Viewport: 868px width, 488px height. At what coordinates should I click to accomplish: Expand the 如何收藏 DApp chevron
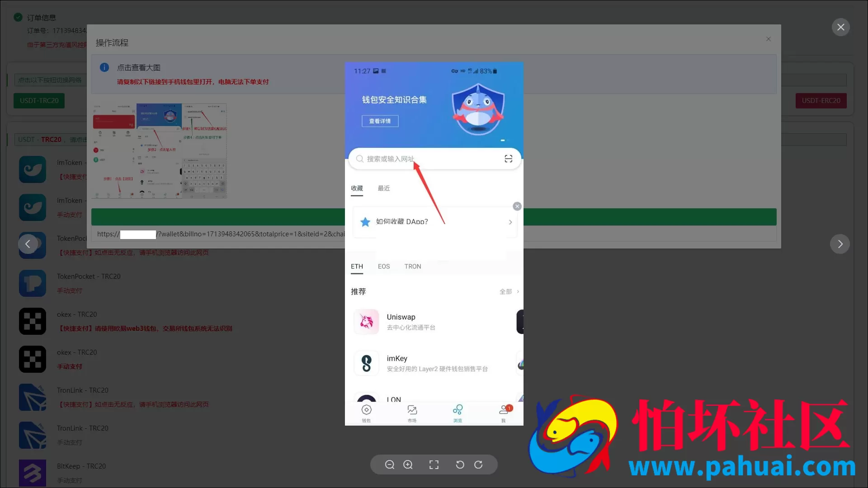coord(510,222)
